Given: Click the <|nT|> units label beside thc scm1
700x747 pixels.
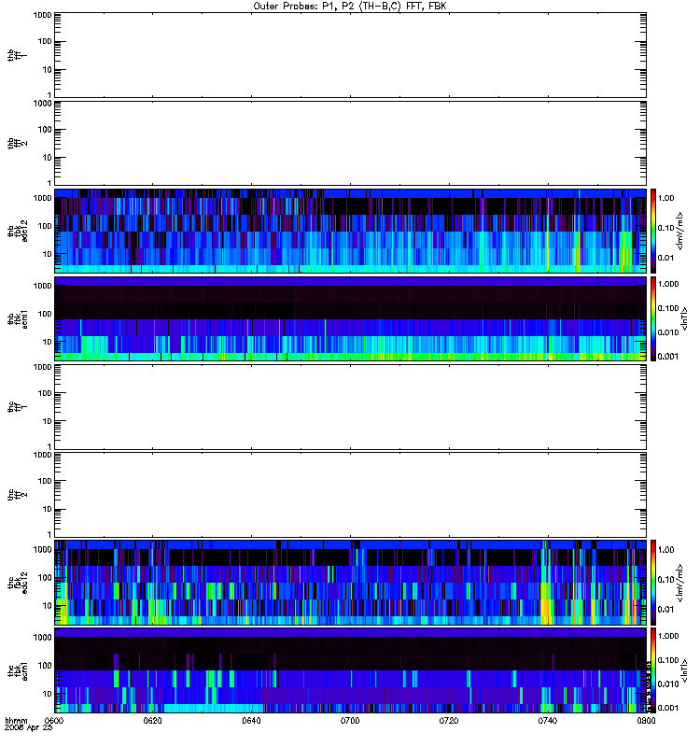Looking at the screenshot, I should click(x=684, y=670).
